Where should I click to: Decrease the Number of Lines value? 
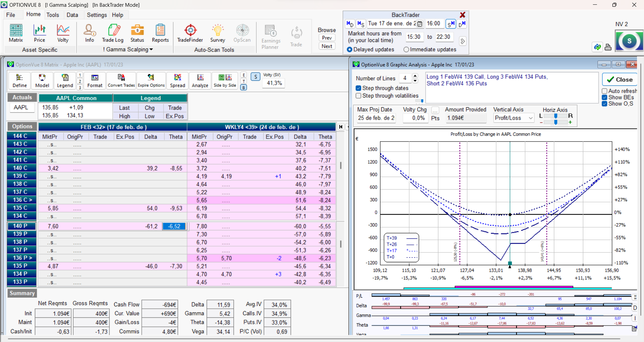click(415, 81)
